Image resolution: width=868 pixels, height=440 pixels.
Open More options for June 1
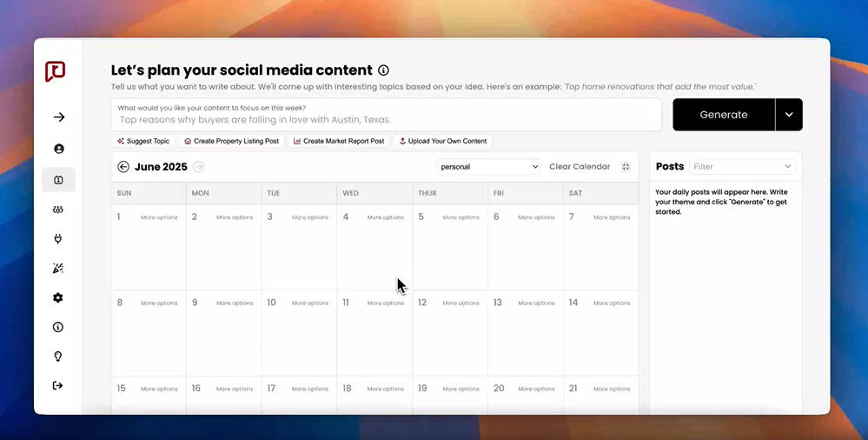pyautogui.click(x=159, y=217)
